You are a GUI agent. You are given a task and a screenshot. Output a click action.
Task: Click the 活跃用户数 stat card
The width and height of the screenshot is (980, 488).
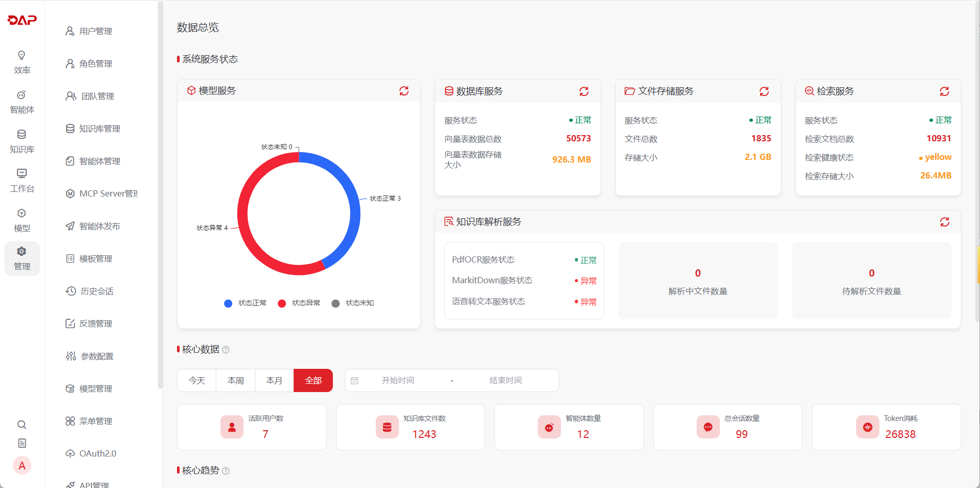pos(252,427)
